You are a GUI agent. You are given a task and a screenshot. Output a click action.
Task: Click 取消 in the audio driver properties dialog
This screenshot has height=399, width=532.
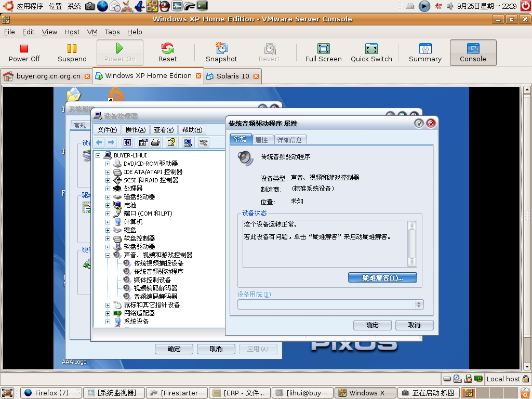click(414, 325)
